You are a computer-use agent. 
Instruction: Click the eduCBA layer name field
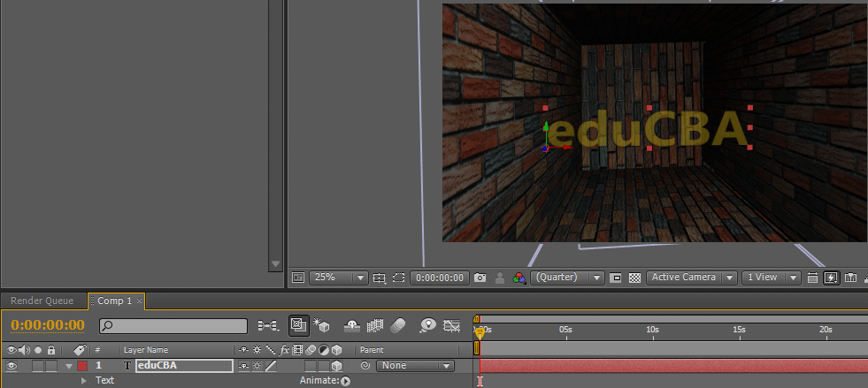pyautogui.click(x=184, y=365)
